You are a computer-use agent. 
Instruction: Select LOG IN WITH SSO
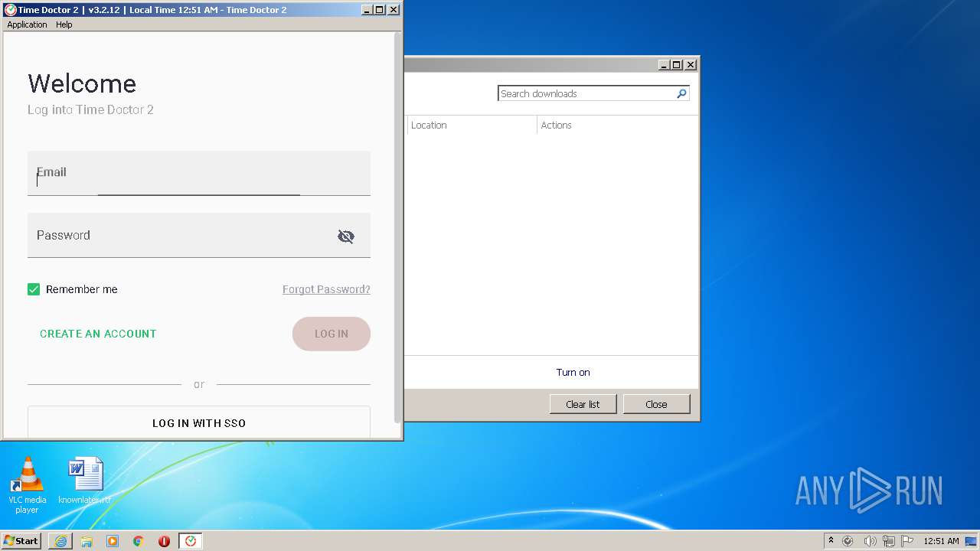coord(199,422)
